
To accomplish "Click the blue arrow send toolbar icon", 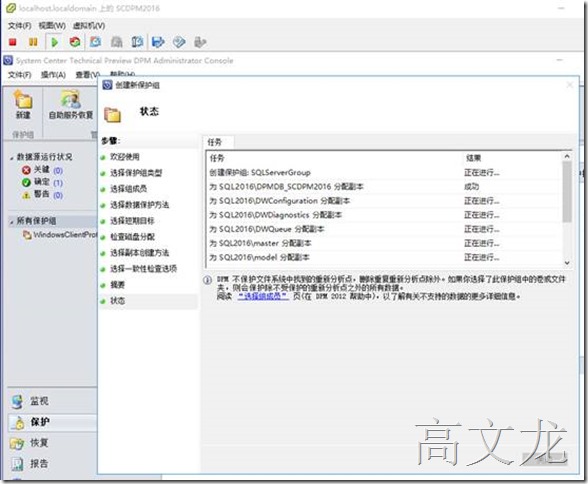I will coord(158,42).
